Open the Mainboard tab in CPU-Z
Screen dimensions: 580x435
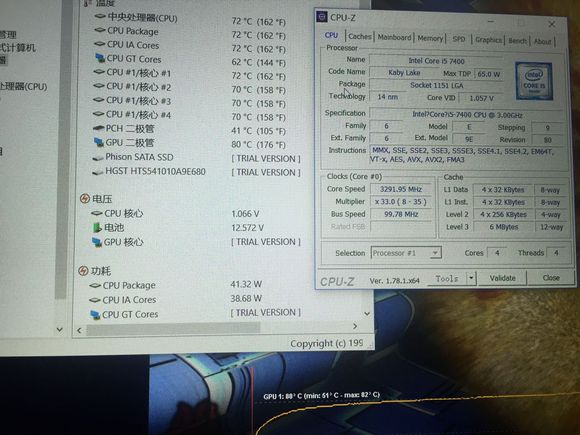(394, 37)
